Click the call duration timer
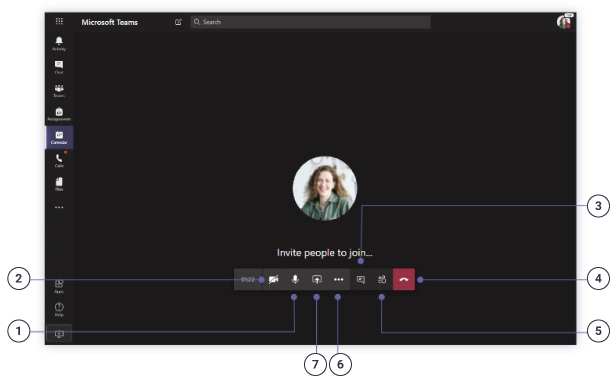The height and width of the screenshot is (384, 615). [x=248, y=279]
